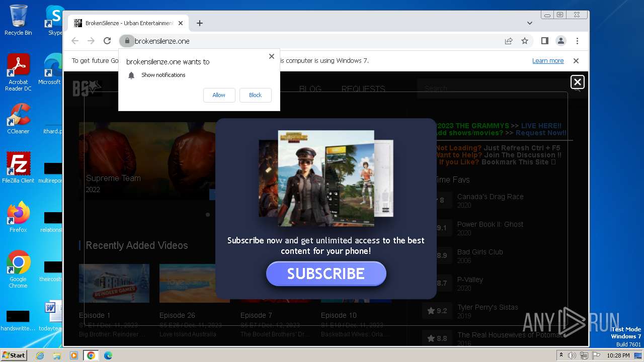This screenshot has height=362, width=644.
Task: Click the 10:28 PM taskbar clock
Action: [x=618, y=355]
